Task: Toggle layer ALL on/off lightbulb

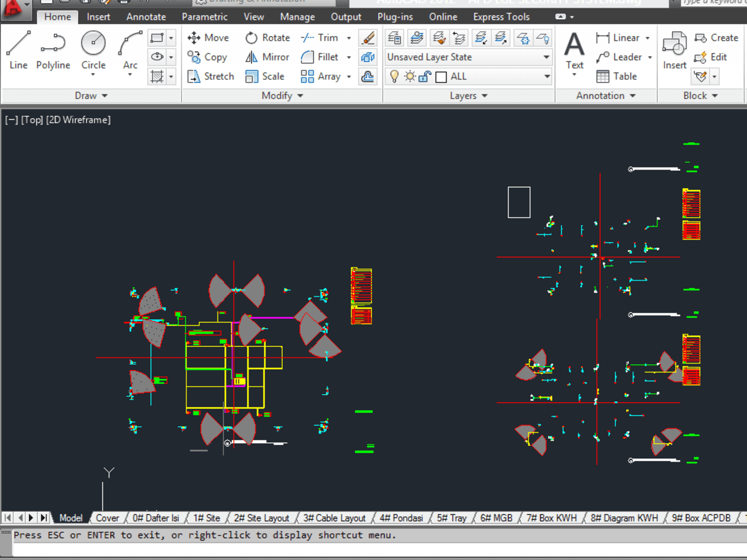Action: [x=394, y=77]
